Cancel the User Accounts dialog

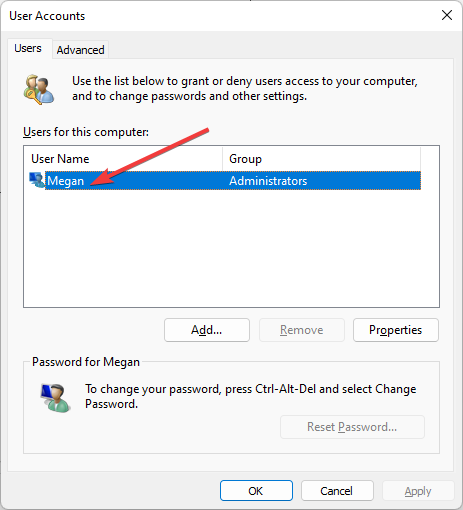337,491
